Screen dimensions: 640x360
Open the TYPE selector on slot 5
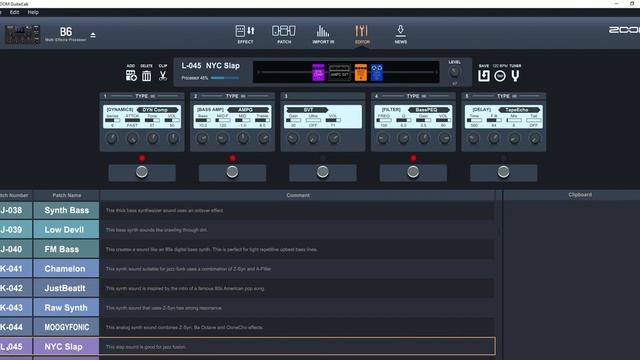pos(507,96)
